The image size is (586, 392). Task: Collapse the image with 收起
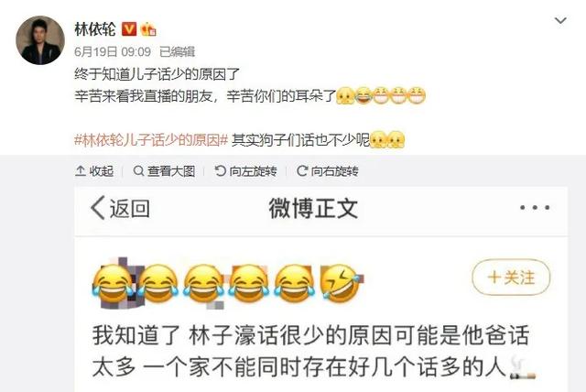[94, 171]
